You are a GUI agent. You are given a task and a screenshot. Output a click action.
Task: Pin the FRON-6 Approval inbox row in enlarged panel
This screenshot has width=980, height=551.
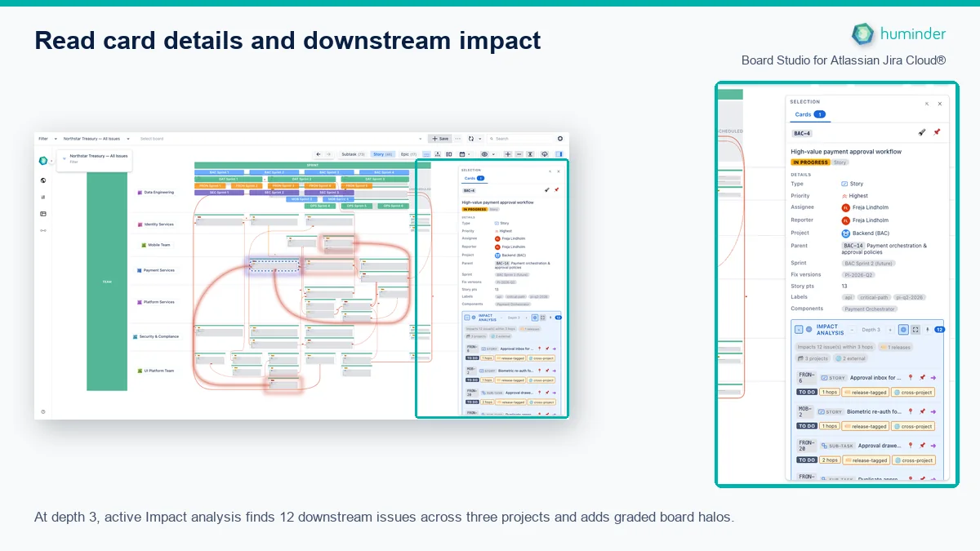point(922,378)
